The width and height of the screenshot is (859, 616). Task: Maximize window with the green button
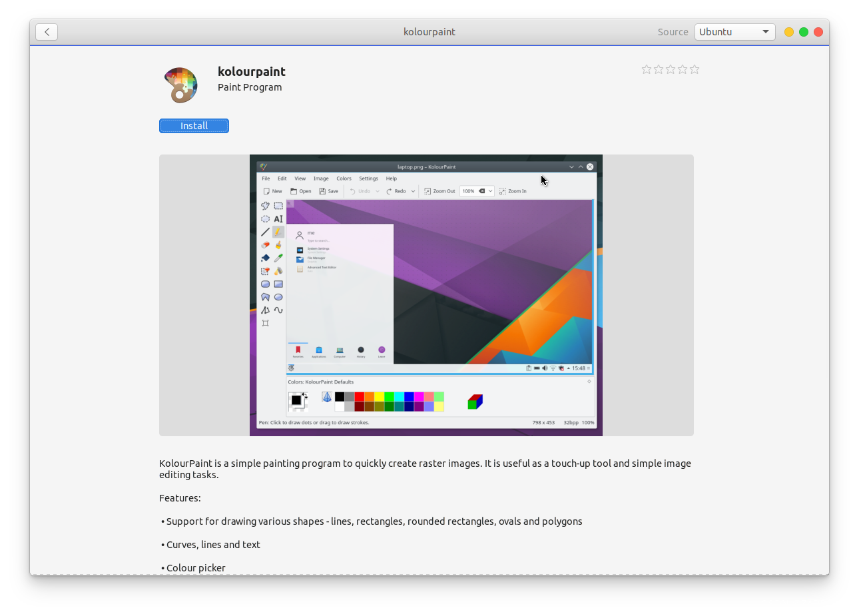click(804, 32)
